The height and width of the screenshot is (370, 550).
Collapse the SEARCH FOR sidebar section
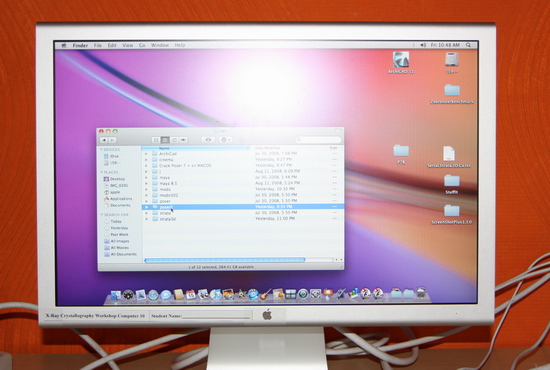coord(102,215)
